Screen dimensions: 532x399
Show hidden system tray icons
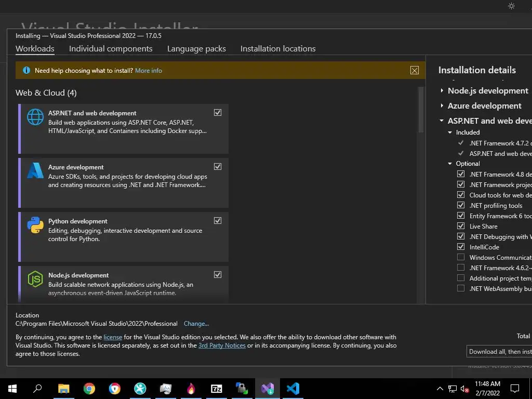[440, 389]
